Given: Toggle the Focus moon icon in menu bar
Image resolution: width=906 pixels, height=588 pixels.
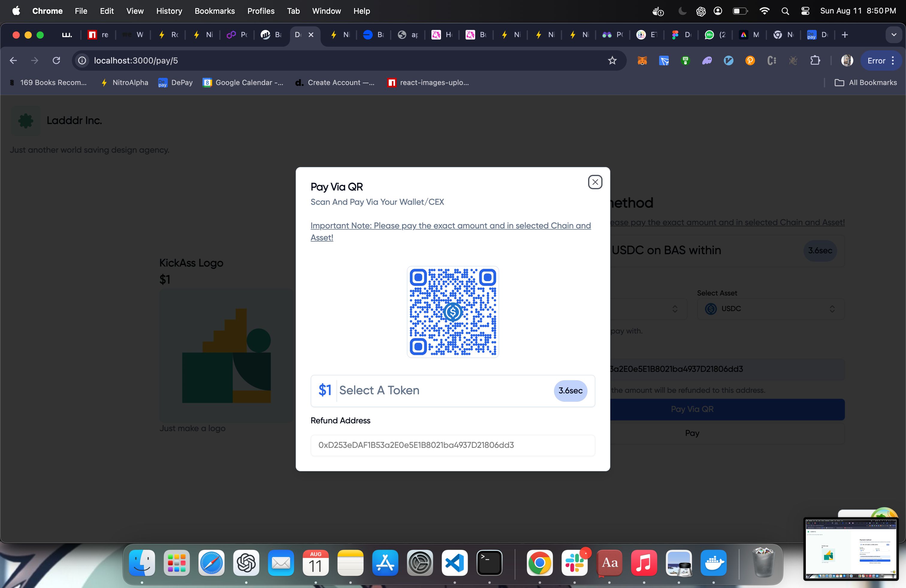Looking at the screenshot, I should coord(682,11).
